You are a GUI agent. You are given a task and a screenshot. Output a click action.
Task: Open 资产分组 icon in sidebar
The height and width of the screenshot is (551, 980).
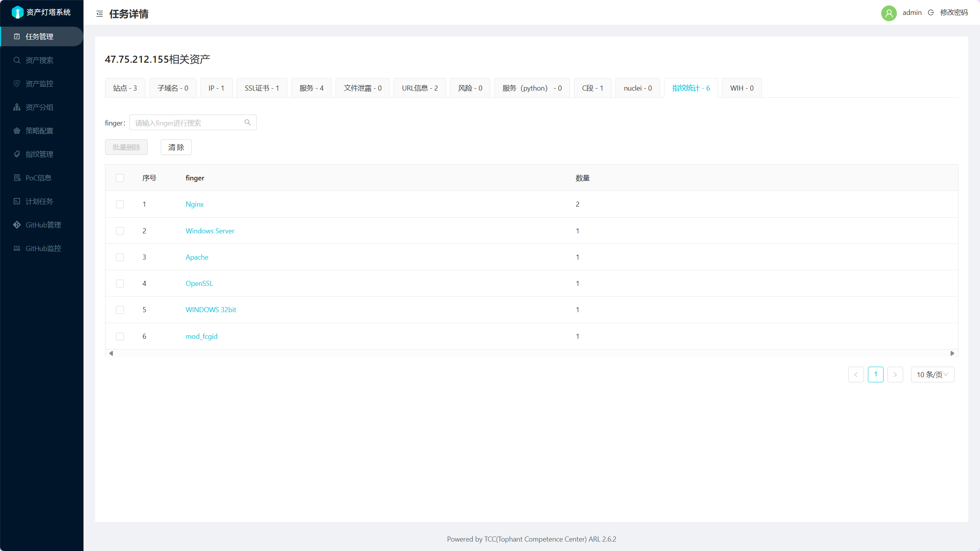[17, 107]
